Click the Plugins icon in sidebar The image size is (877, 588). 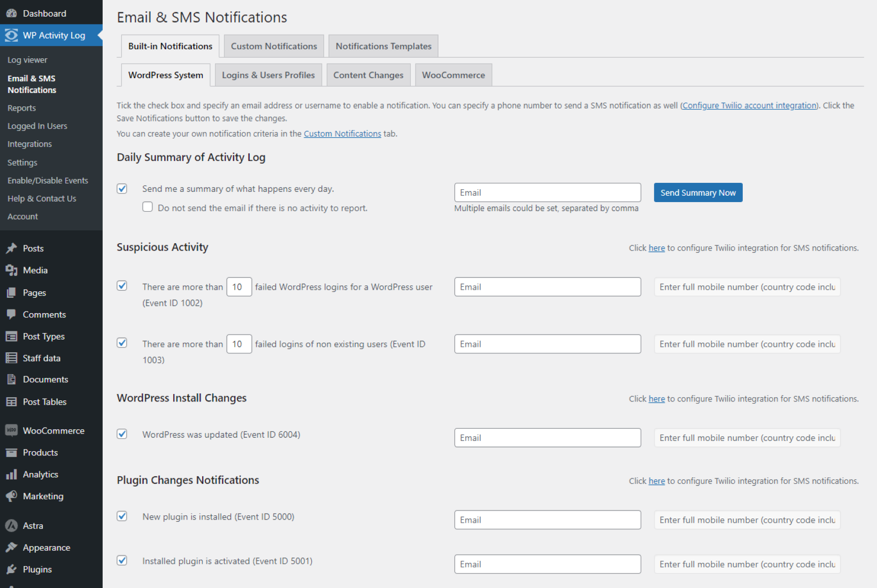click(11, 570)
